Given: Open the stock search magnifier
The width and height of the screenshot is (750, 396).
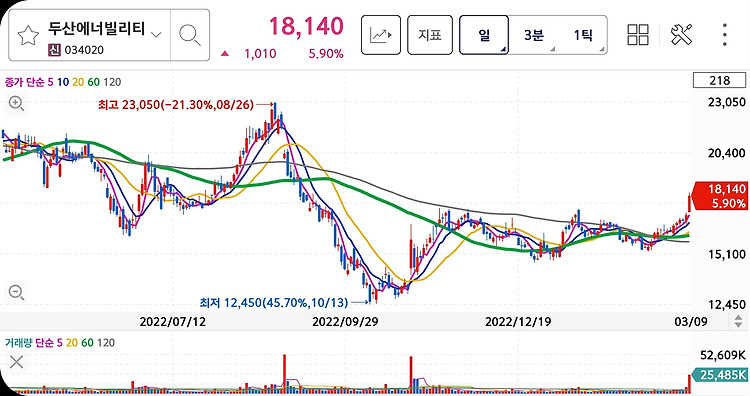Looking at the screenshot, I should (190, 35).
